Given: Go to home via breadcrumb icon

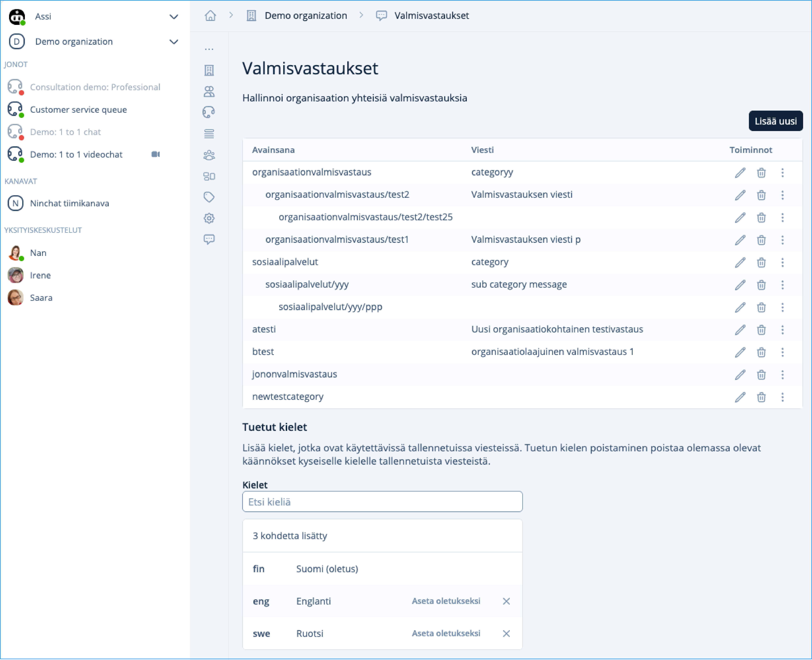Looking at the screenshot, I should [x=210, y=16].
